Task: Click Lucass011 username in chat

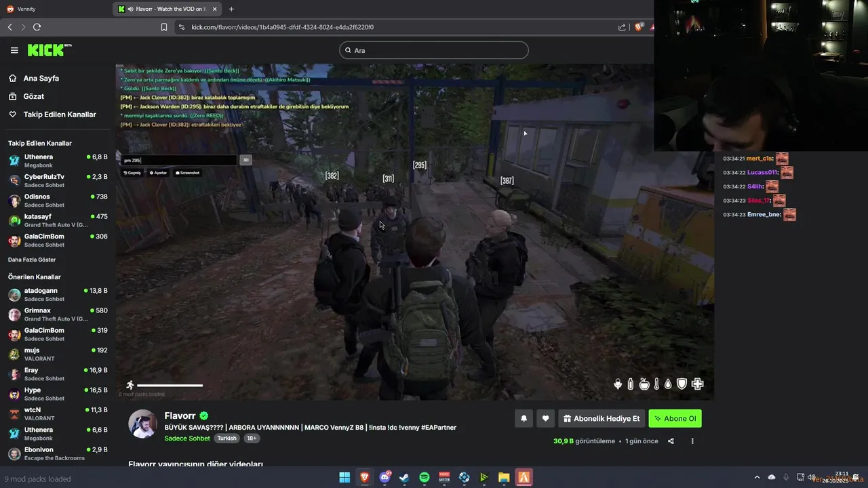Action: click(763, 172)
